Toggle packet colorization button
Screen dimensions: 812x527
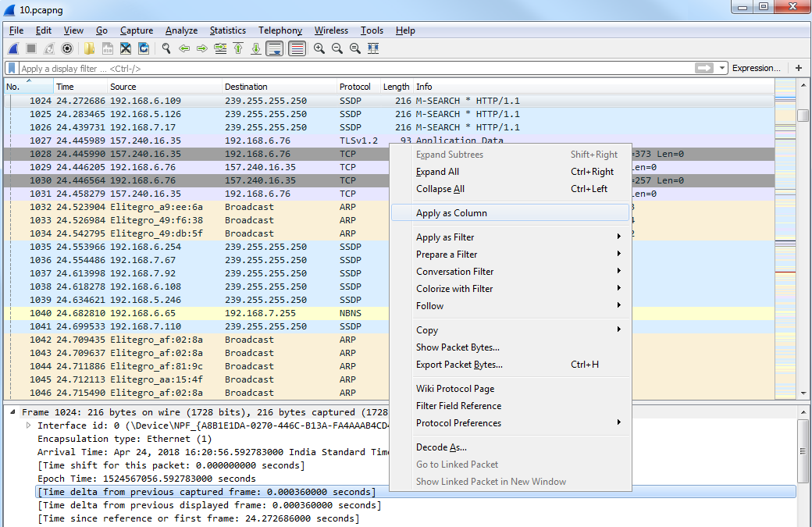[x=297, y=48]
